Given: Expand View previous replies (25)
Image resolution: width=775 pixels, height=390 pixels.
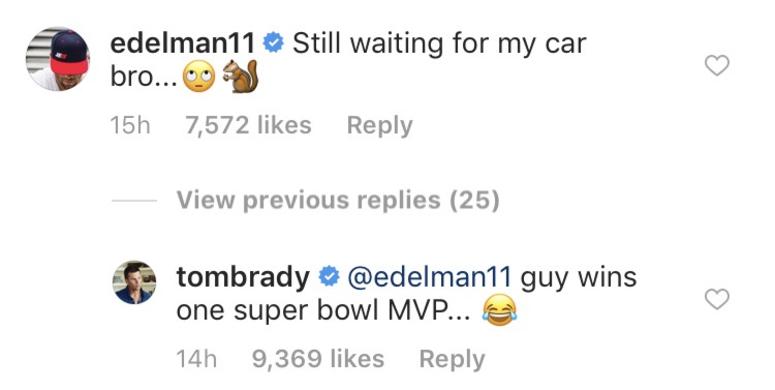Looking at the screenshot, I should click(338, 200).
